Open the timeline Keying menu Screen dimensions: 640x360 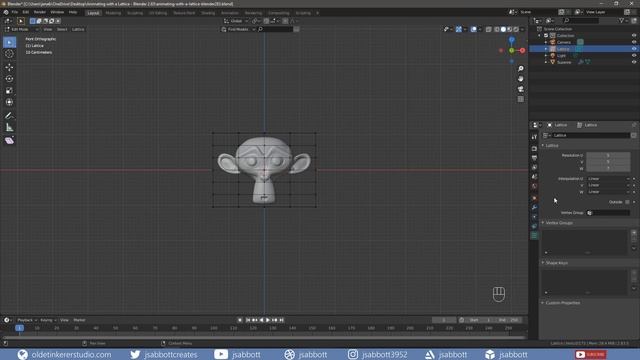pos(48,320)
